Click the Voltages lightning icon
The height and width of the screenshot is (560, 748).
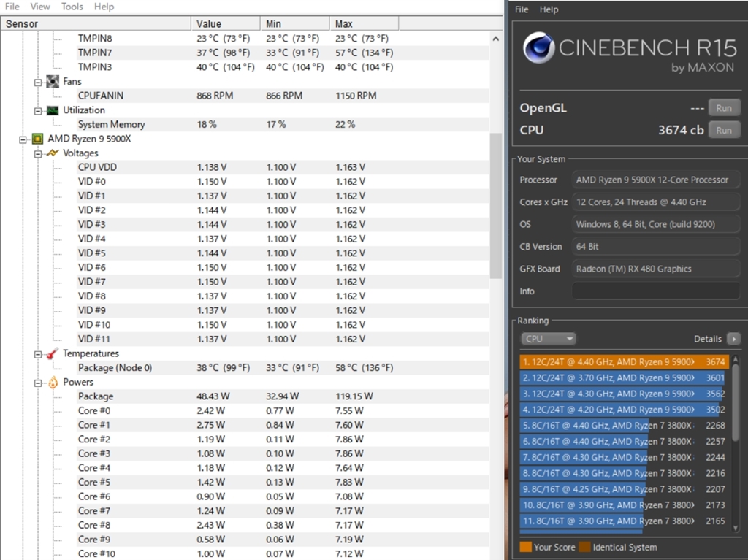53,153
